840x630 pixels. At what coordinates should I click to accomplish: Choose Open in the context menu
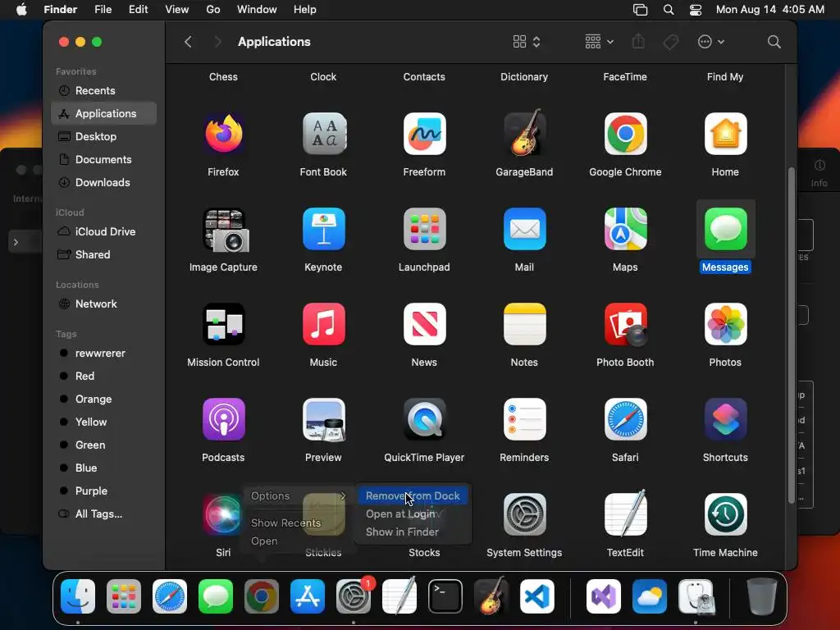tap(264, 541)
